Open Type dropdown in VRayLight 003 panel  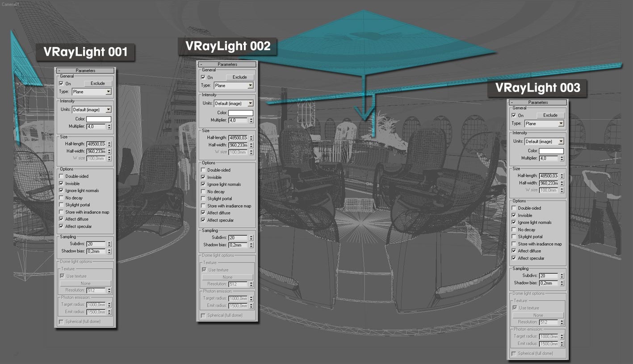pyautogui.click(x=545, y=123)
